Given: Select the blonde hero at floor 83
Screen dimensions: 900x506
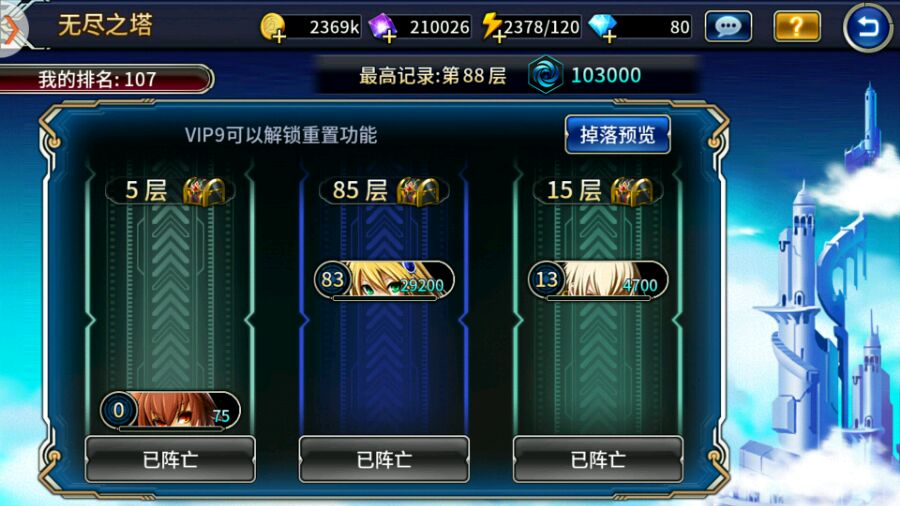Looking at the screenshot, I should 384,280.
